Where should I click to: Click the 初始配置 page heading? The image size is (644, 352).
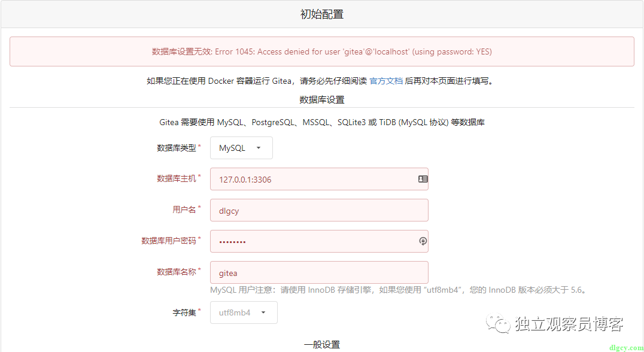point(322,14)
